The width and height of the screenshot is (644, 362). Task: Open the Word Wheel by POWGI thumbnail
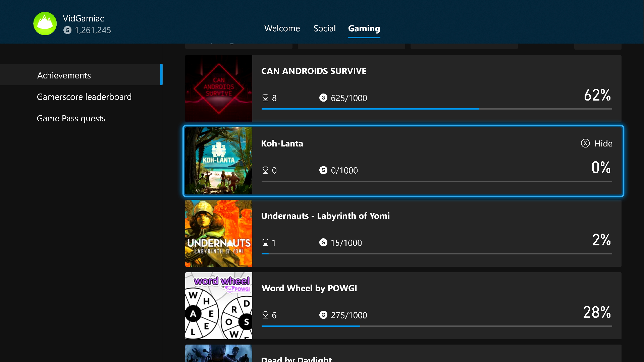[x=218, y=306]
